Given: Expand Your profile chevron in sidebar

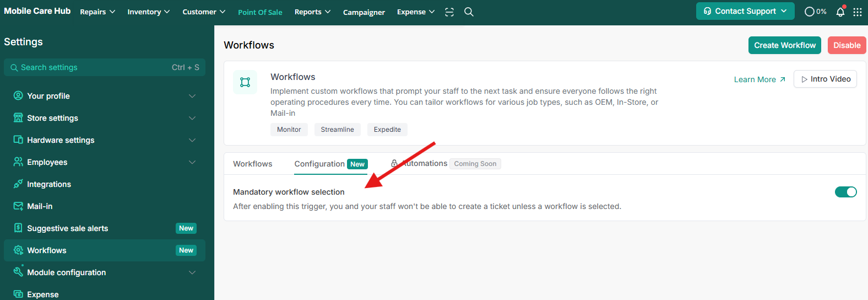Looking at the screenshot, I should (192, 96).
